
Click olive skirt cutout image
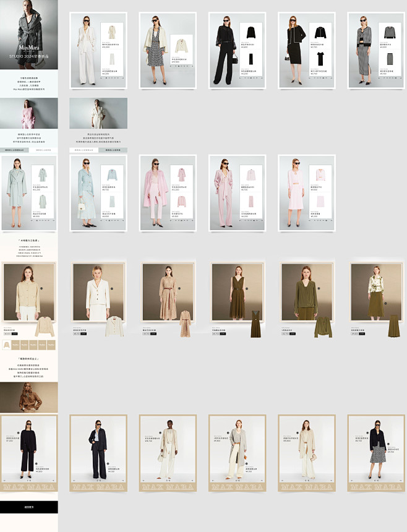[x=394, y=326]
